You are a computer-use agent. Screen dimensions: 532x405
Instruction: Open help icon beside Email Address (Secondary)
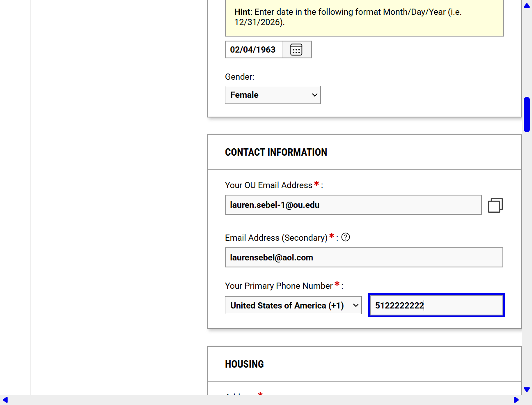coord(346,237)
